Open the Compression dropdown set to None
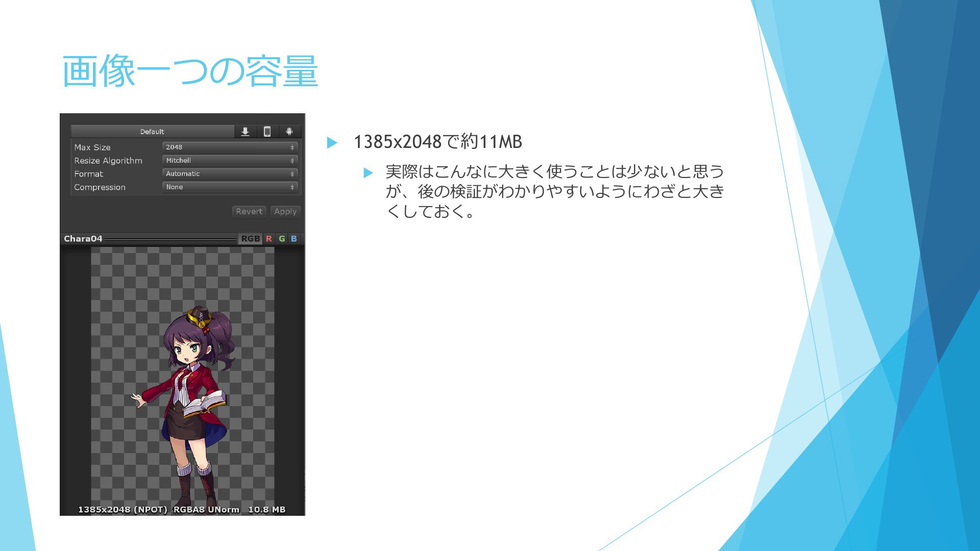980x551 pixels. (x=230, y=187)
